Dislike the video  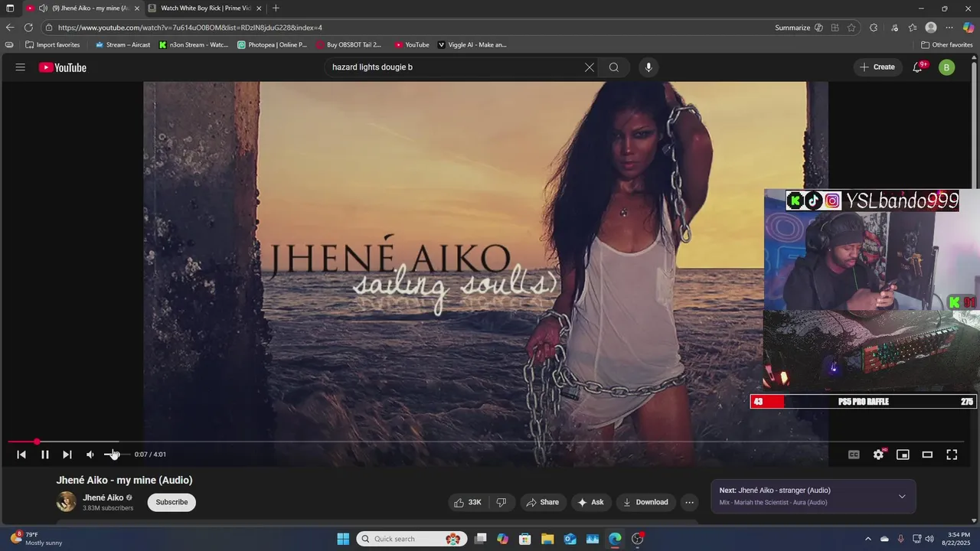501,502
